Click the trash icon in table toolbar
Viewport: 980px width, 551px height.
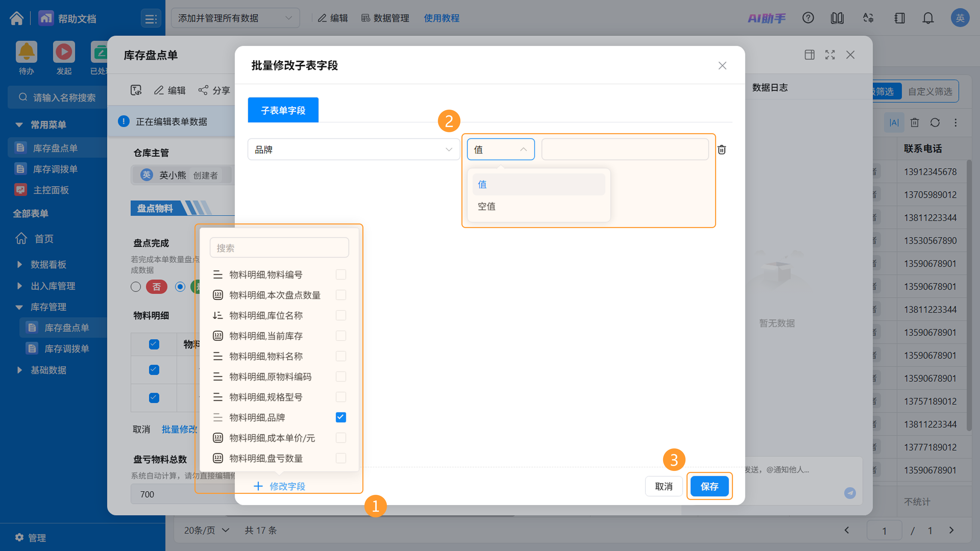pos(914,122)
